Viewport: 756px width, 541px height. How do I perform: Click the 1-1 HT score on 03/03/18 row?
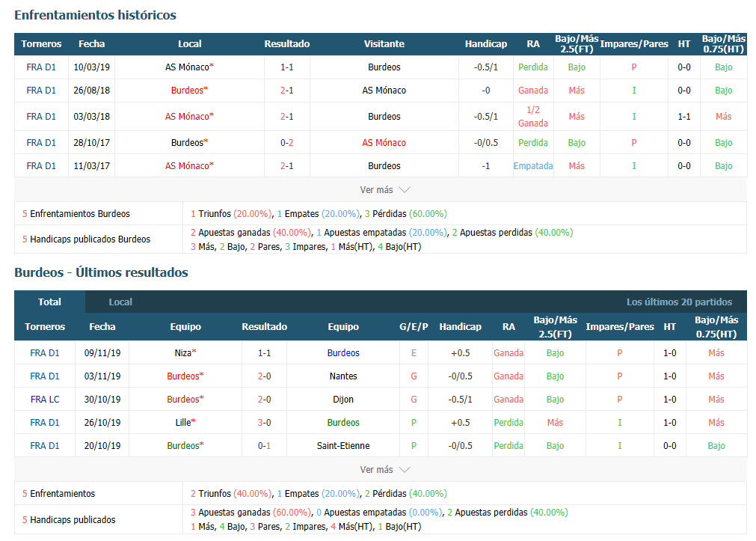pyautogui.click(x=683, y=116)
